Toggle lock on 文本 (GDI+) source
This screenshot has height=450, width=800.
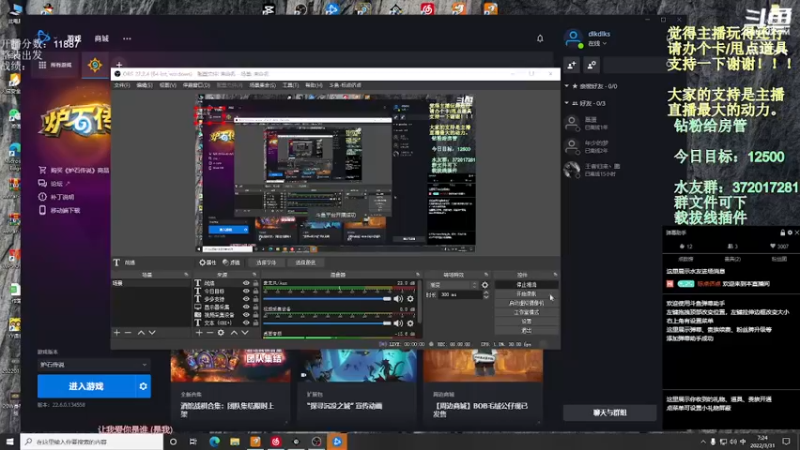point(256,323)
